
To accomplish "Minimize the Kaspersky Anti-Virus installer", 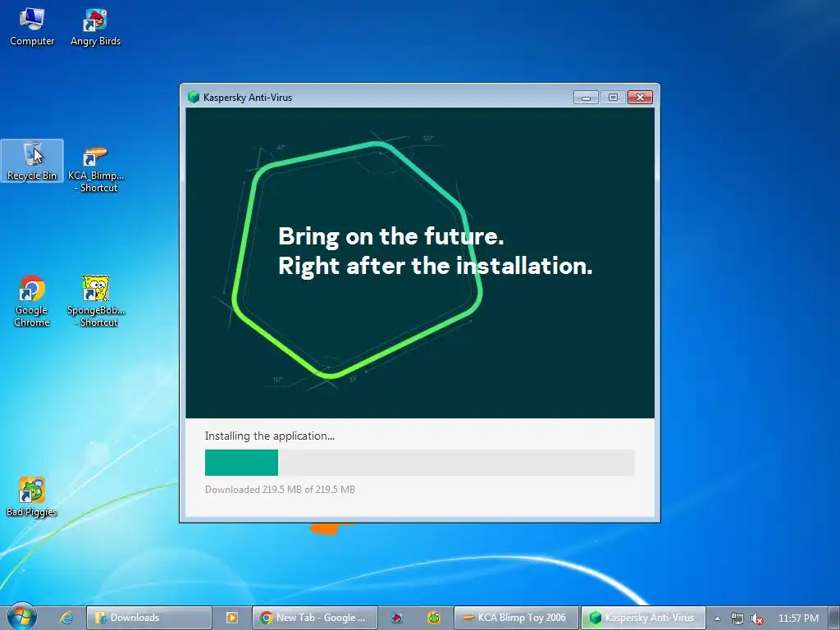I will click(586, 97).
